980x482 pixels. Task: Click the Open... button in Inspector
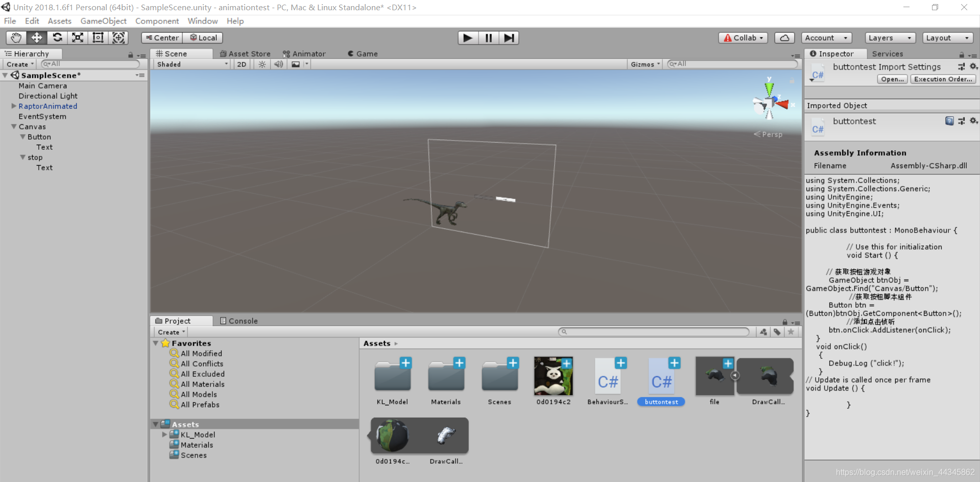893,79
